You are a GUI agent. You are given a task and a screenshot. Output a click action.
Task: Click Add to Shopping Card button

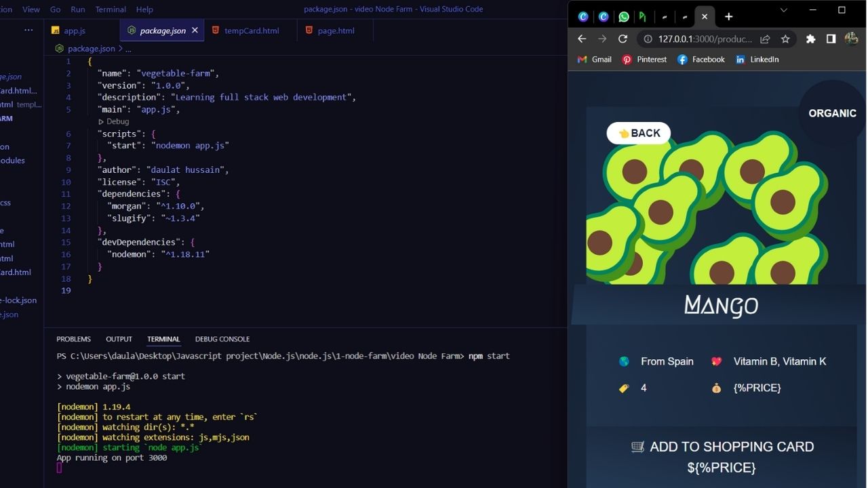(x=722, y=447)
